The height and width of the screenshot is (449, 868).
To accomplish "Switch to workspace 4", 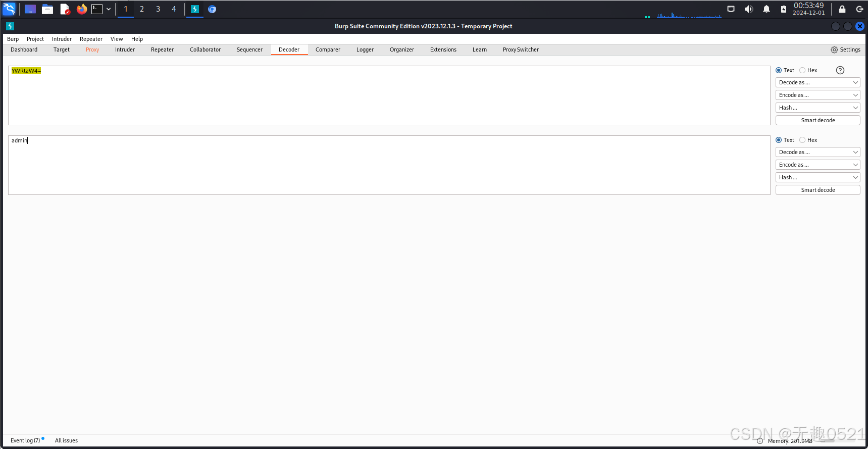I will click(174, 9).
